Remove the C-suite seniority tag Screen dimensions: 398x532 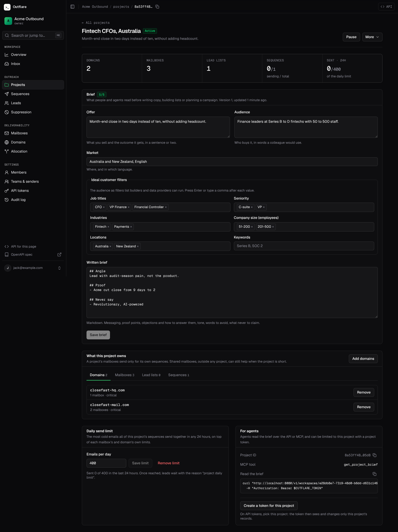(x=252, y=207)
